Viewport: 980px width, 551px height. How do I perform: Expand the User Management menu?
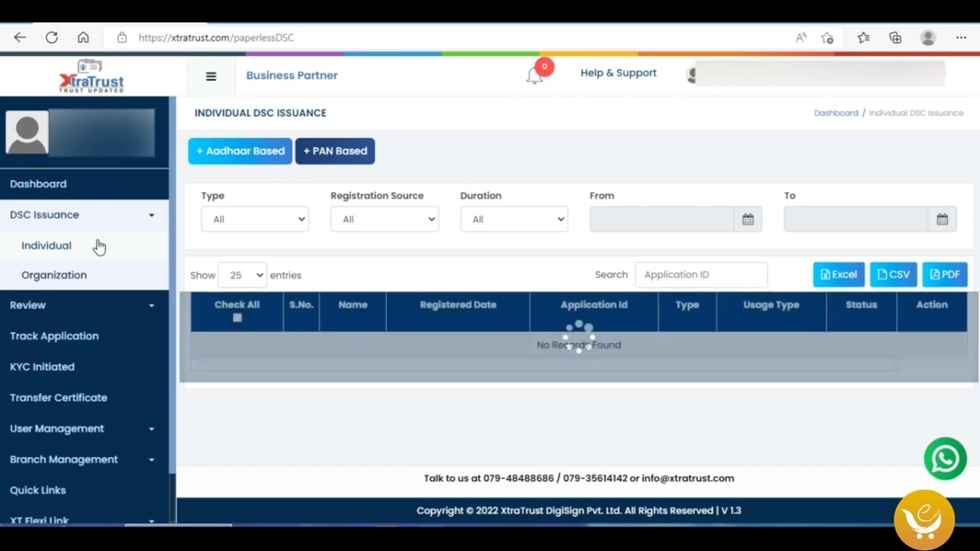pos(84,429)
